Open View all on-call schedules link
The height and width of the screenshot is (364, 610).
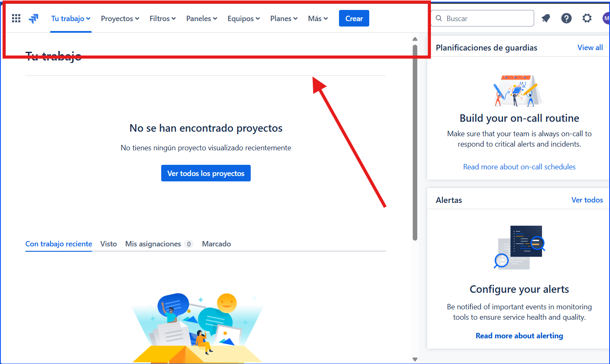[590, 47]
